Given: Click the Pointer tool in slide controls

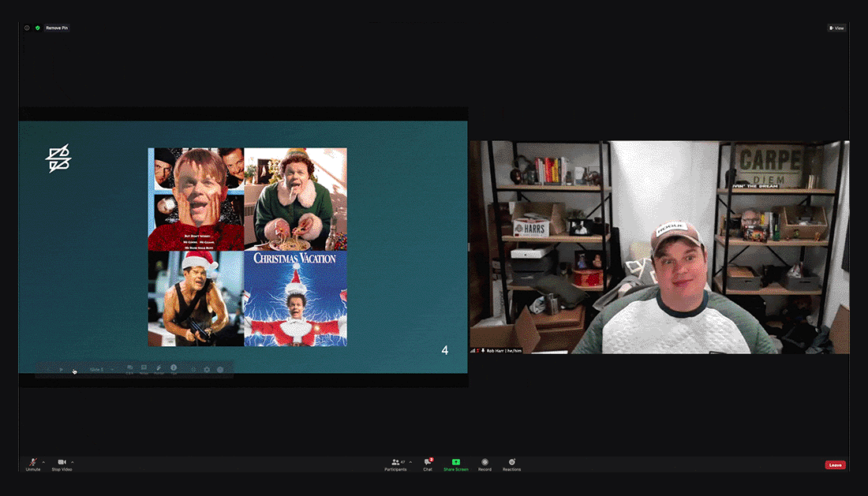Looking at the screenshot, I should (159, 369).
